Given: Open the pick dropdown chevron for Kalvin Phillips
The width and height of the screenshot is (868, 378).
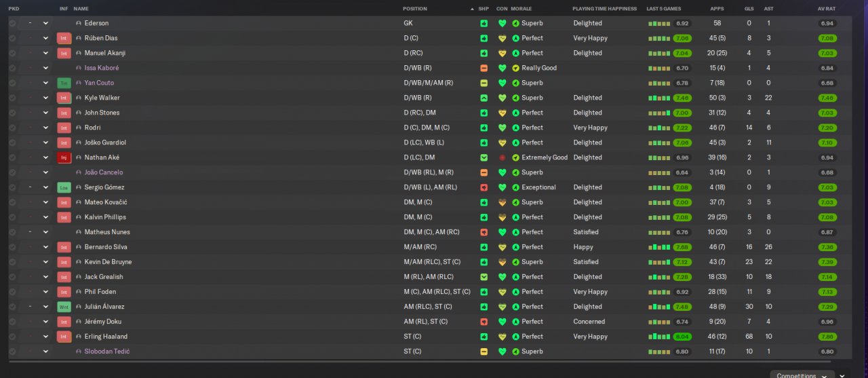Looking at the screenshot, I should point(46,217).
